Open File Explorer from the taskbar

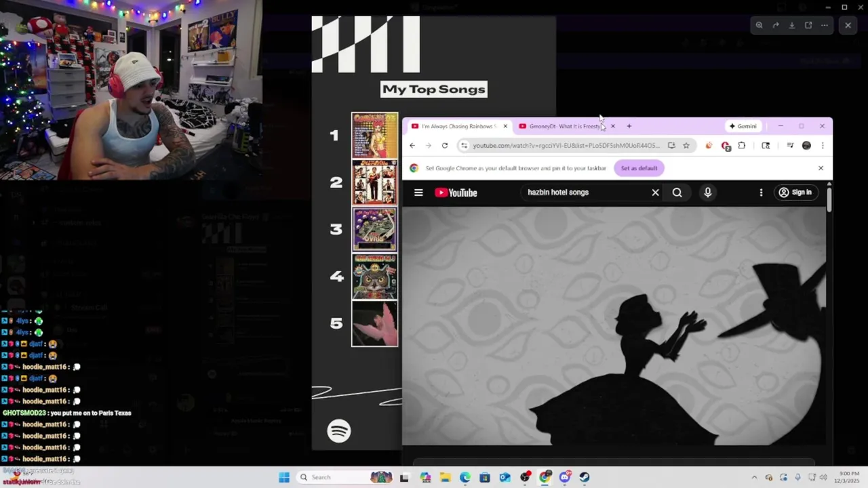[x=445, y=477]
